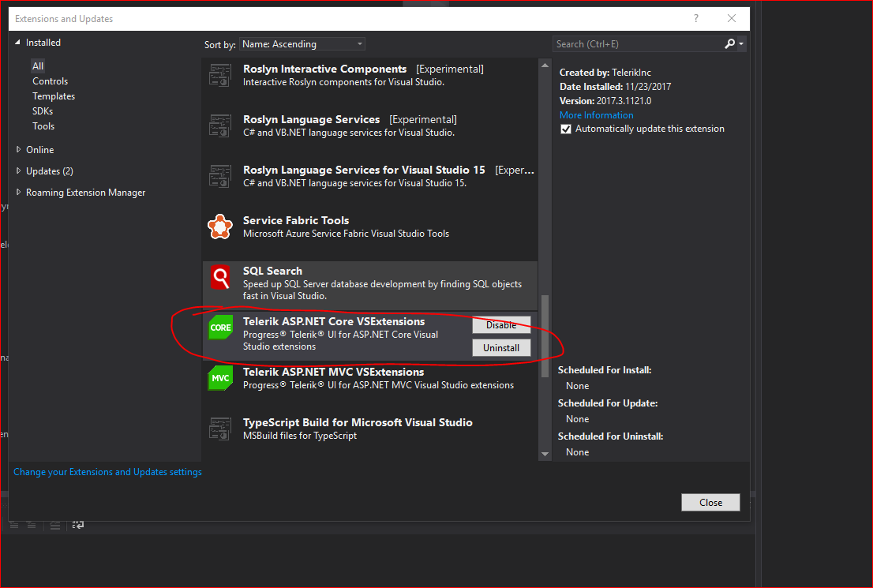Select the Tools category
This screenshot has height=588, width=873.
pyautogui.click(x=43, y=126)
